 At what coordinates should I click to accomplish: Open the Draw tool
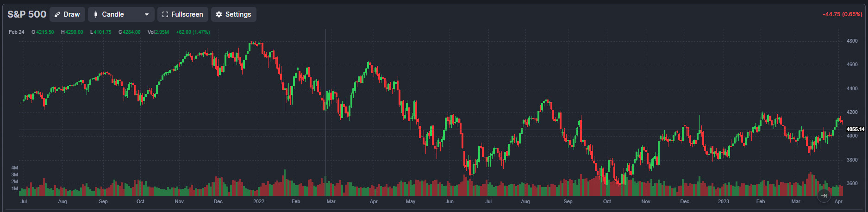(67, 14)
